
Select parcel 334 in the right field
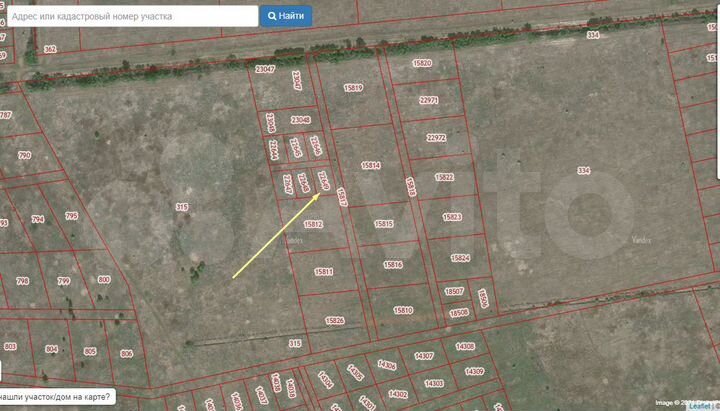tap(583, 171)
